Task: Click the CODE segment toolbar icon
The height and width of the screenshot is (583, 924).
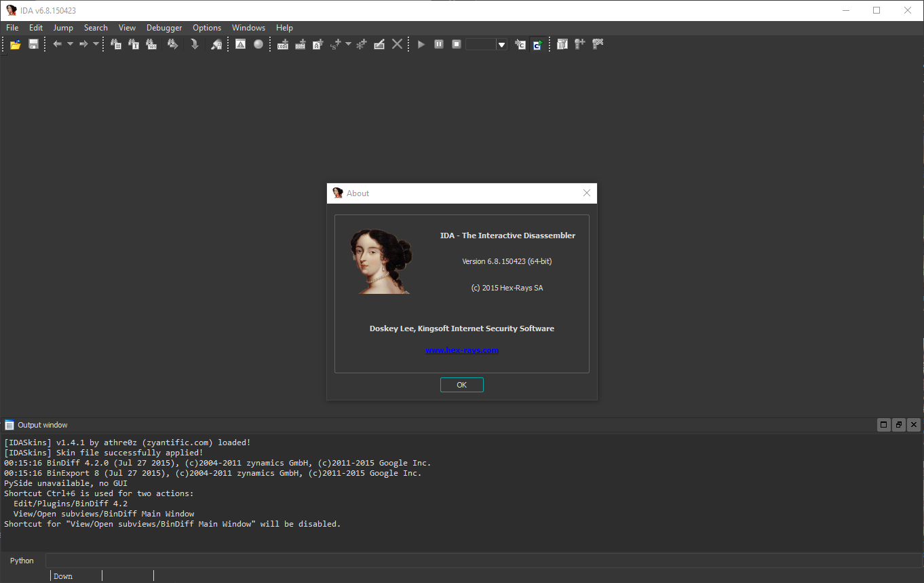Action: tap(283, 44)
